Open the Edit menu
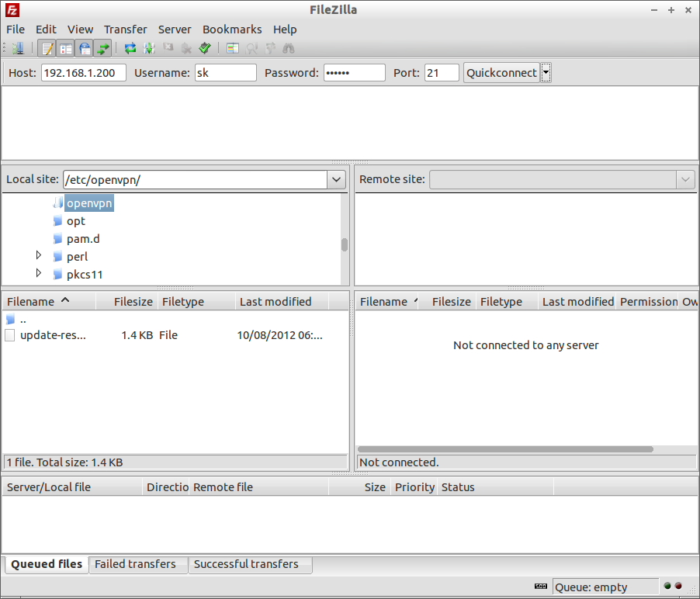 (x=46, y=29)
